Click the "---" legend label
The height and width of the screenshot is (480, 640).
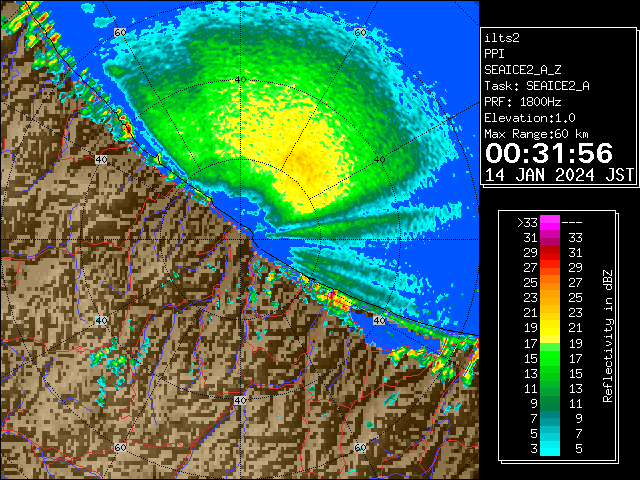click(572, 223)
